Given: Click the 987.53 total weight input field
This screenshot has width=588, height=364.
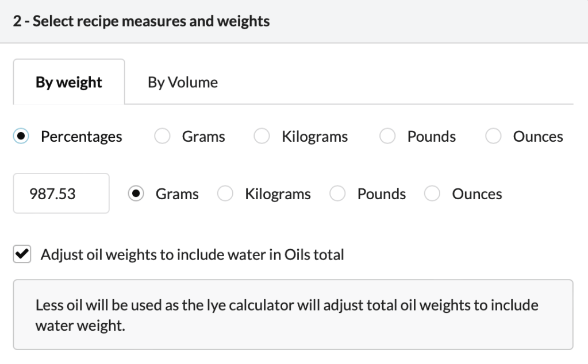Looking at the screenshot, I should [x=61, y=194].
